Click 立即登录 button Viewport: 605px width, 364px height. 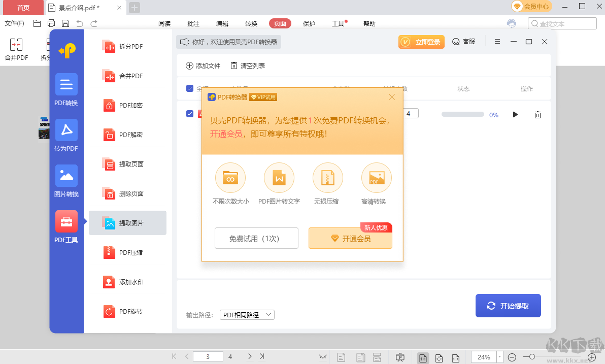click(x=421, y=42)
